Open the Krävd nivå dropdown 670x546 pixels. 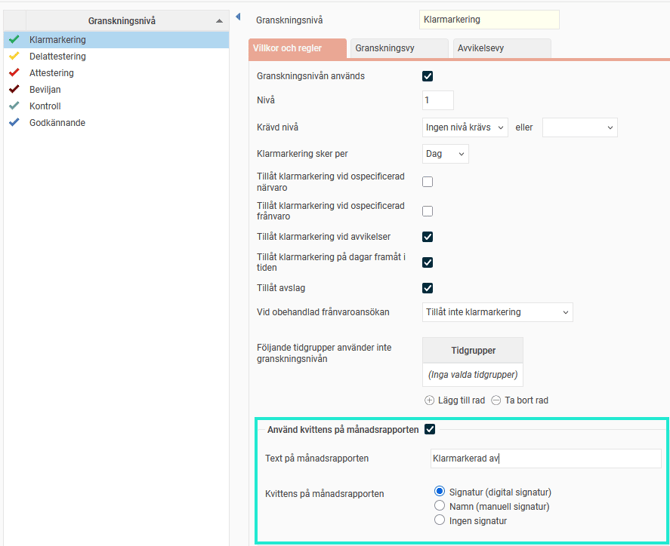465,128
